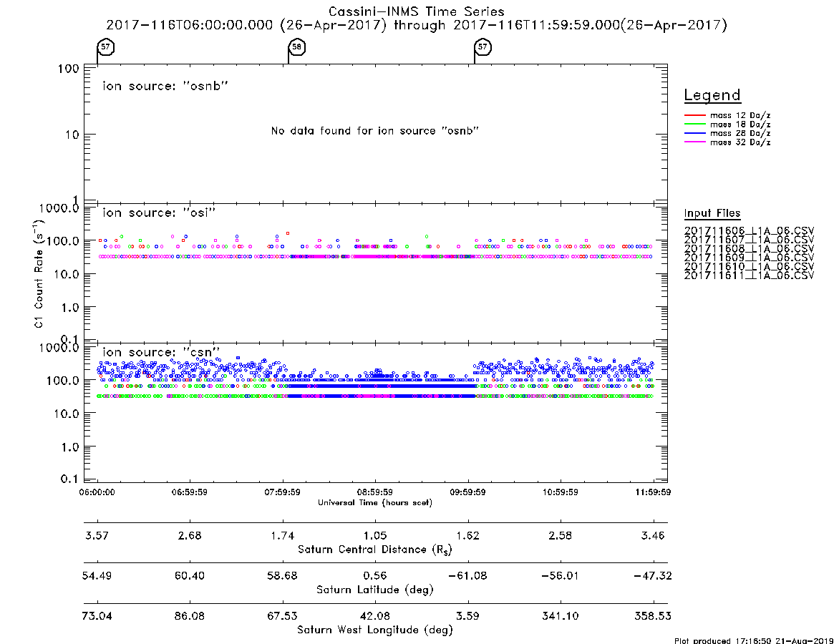Viewport: 834px width, 644px height.
Task: Click the 42.08 west longitude value
Action: 375,616
